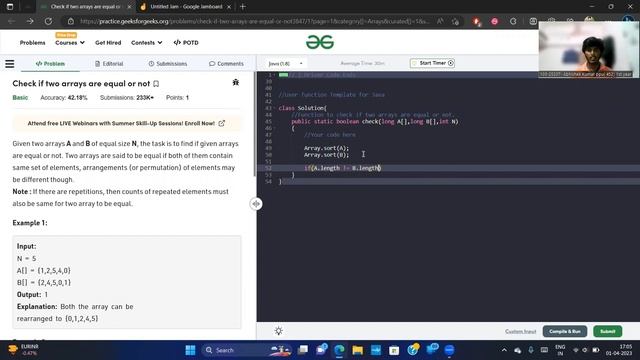Open a new browser tab

coord(243,7)
